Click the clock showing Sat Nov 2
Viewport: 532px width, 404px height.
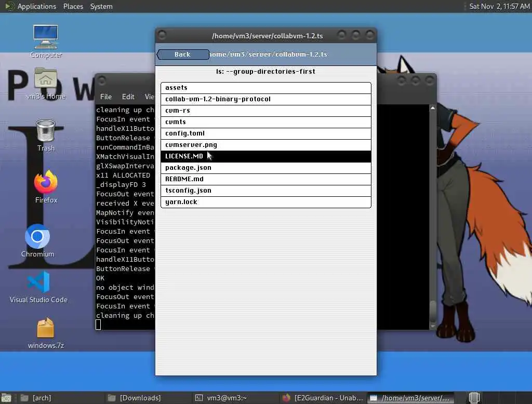499,6
